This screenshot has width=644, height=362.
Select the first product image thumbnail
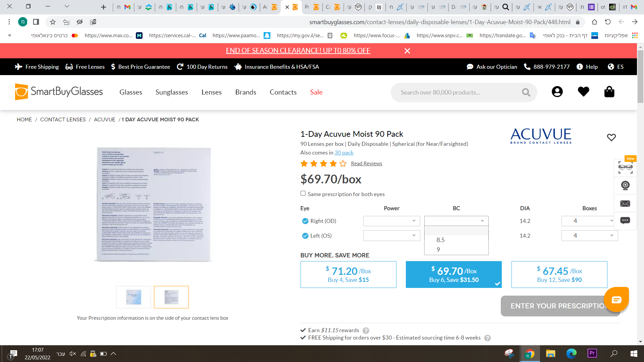click(133, 297)
